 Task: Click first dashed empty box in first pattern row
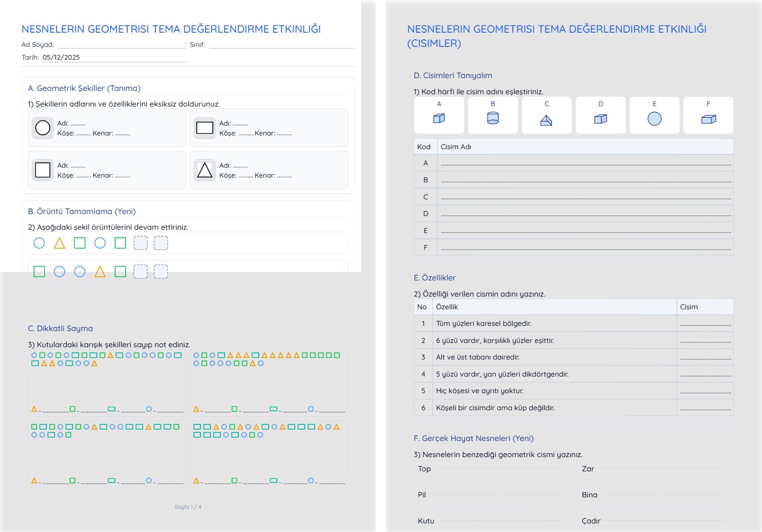141,243
